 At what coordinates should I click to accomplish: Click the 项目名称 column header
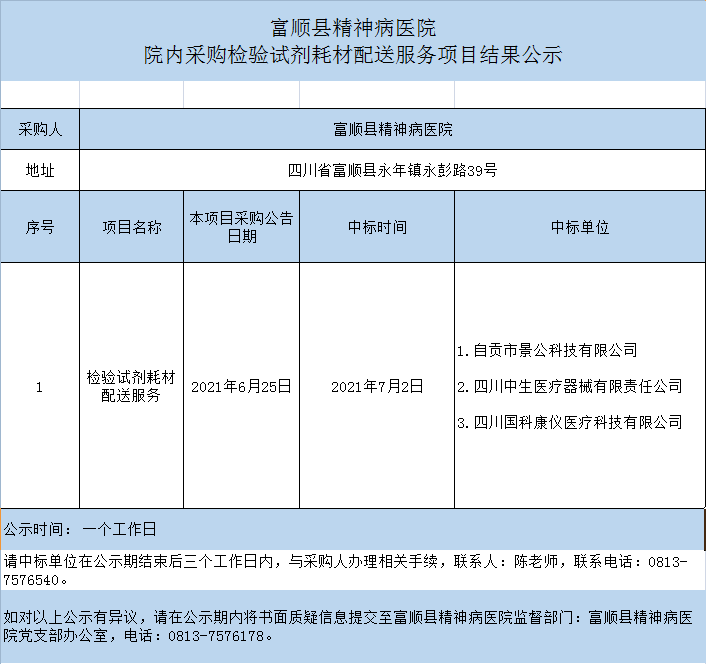click(131, 227)
